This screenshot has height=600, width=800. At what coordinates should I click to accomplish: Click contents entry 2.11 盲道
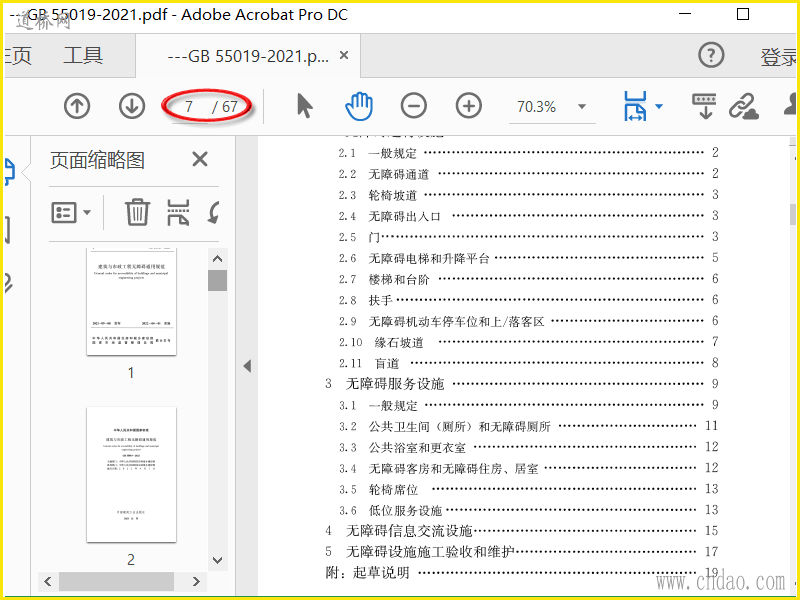point(529,363)
